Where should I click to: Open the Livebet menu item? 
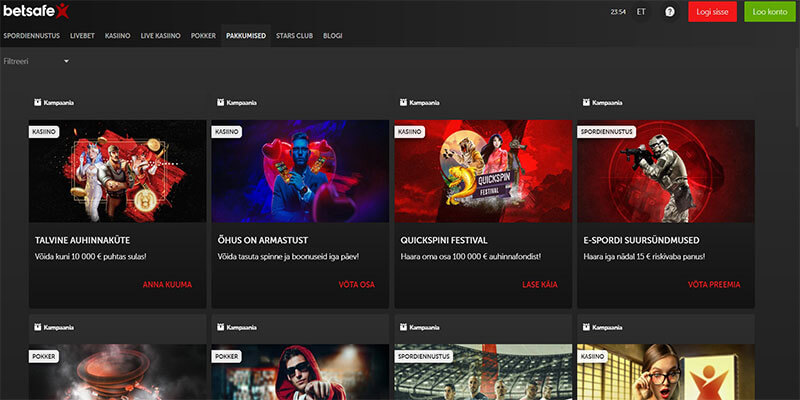[83, 36]
